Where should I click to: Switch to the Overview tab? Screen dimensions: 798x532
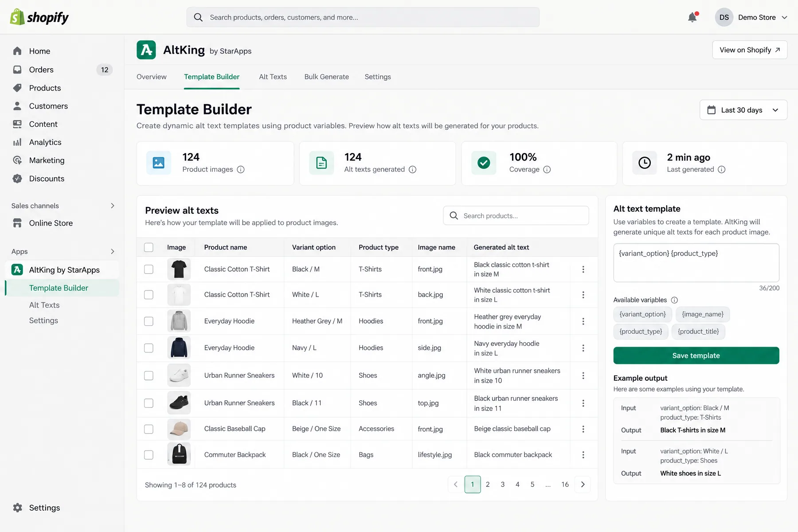[152, 77]
